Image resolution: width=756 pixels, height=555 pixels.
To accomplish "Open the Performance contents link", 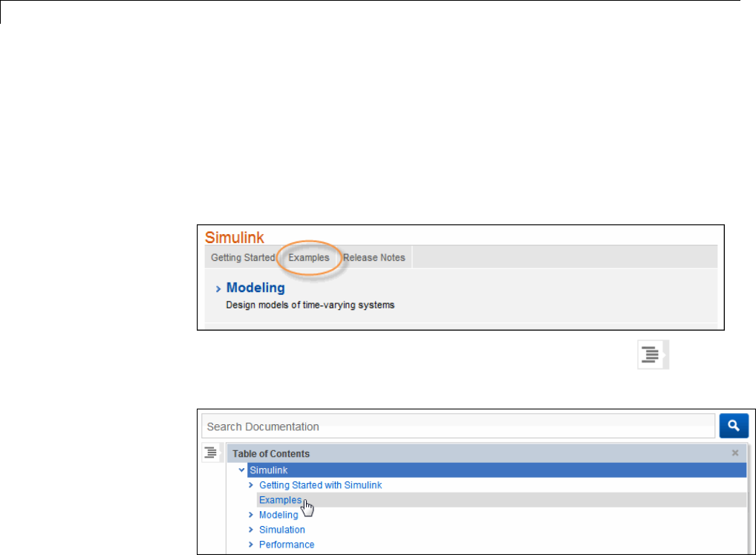I will 287,545.
